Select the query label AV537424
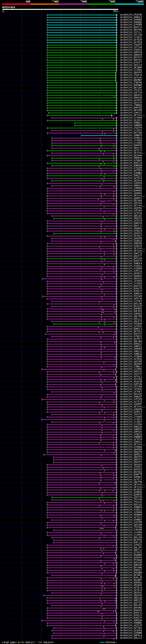Screen dimensions: 146x644 click(x=8, y=8)
